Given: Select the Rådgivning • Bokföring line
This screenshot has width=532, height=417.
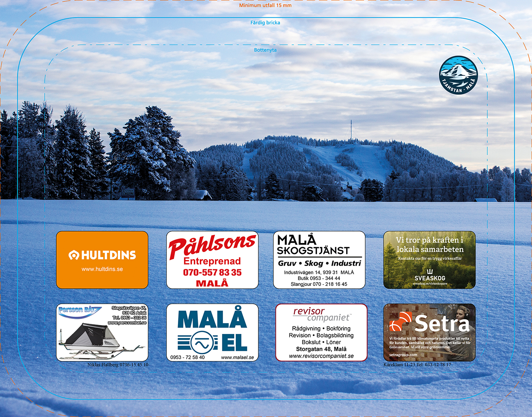Looking at the screenshot, I should point(321,328).
